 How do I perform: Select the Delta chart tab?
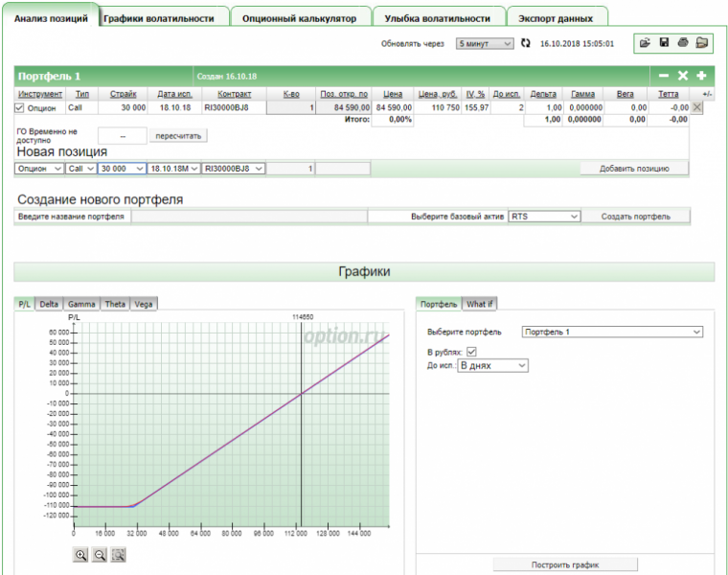click(x=49, y=304)
